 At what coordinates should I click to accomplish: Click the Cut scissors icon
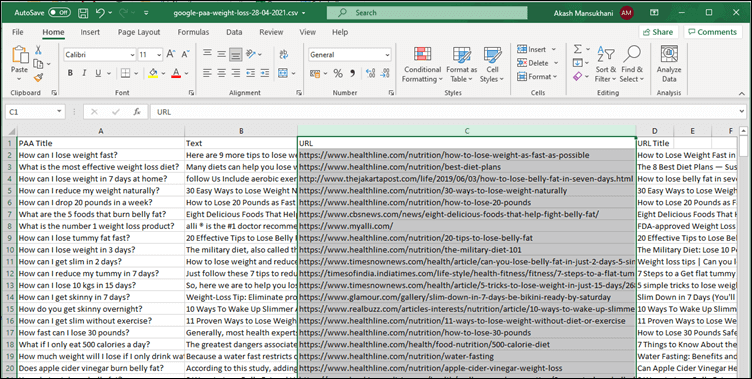(38, 50)
